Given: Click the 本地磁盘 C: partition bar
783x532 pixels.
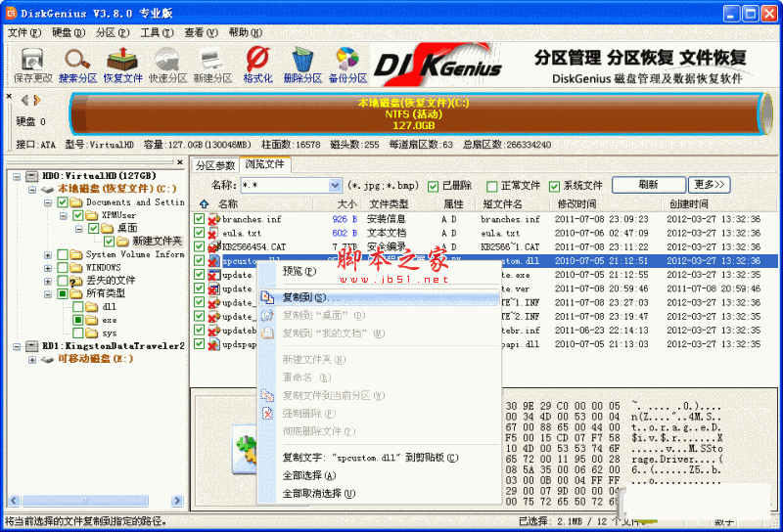Looking at the screenshot, I should pyautogui.click(x=420, y=114).
